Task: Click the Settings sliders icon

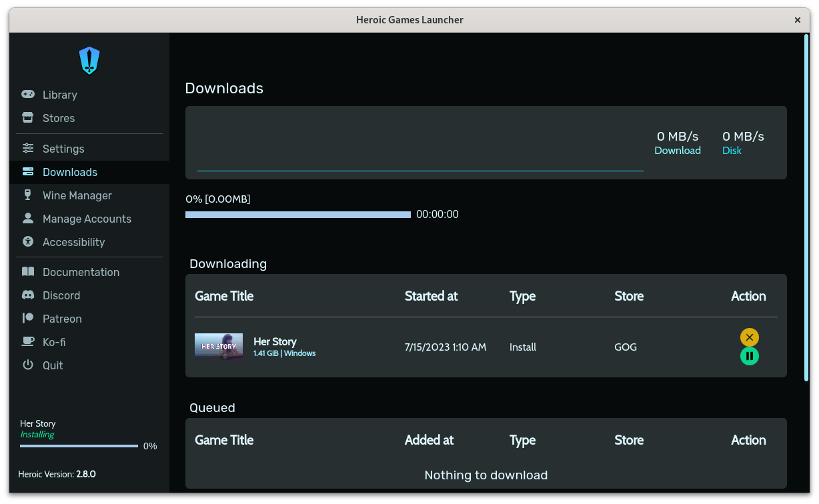Action: (x=28, y=148)
